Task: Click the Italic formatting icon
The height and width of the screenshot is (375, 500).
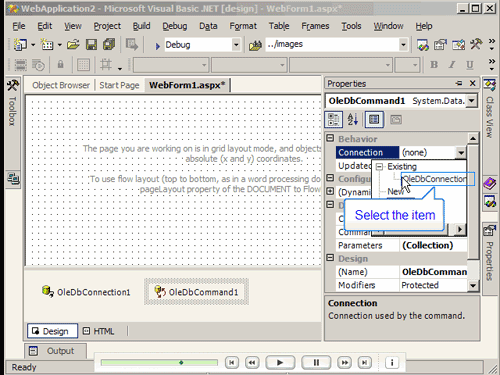Action: (x=452, y=65)
